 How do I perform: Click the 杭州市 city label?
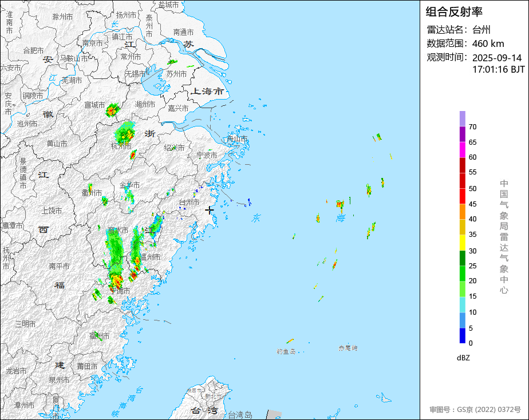point(121,146)
